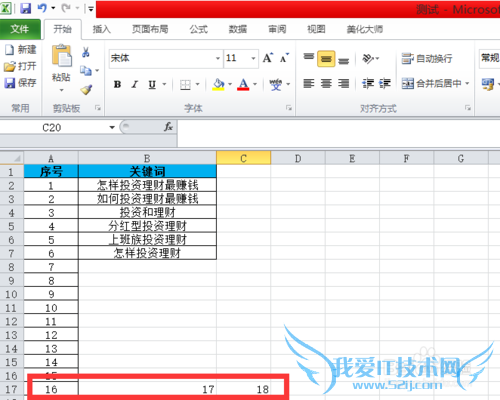Open clipboard dialog launcher
This screenshot has height=400, width=500.
(x=98, y=108)
